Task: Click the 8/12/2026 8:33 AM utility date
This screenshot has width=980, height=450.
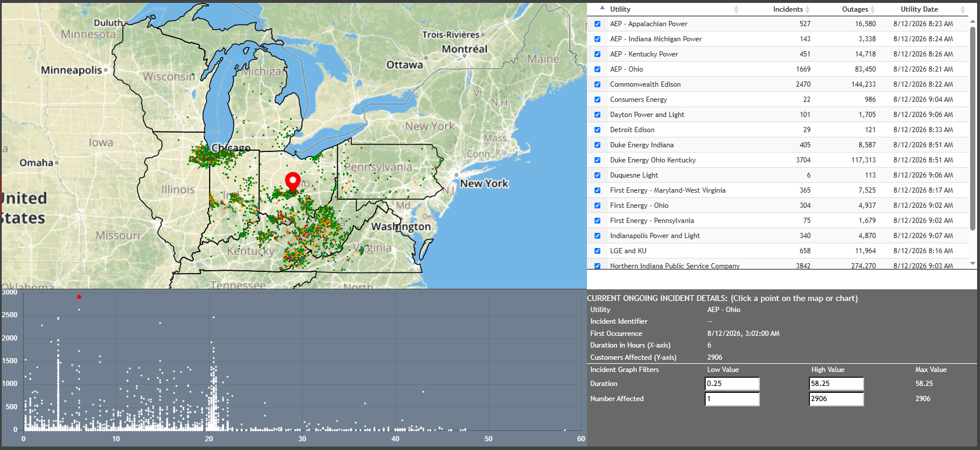Action: [924, 130]
